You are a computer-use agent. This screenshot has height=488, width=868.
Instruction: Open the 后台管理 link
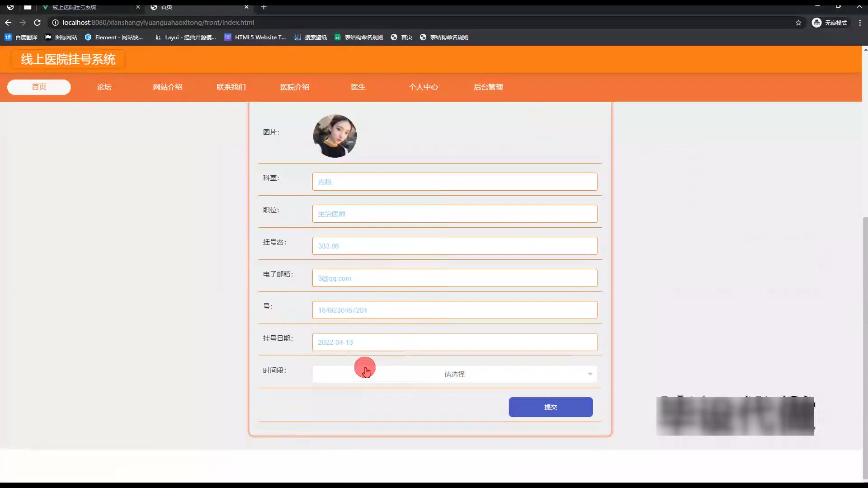point(488,87)
